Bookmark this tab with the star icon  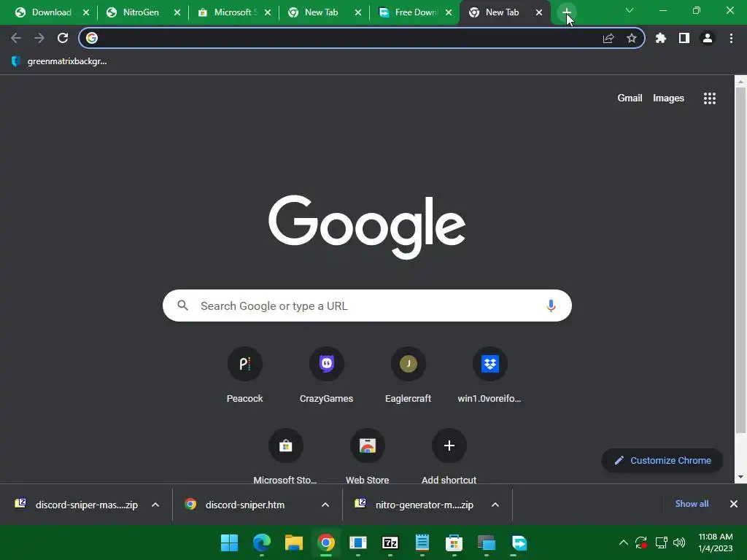point(632,38)
